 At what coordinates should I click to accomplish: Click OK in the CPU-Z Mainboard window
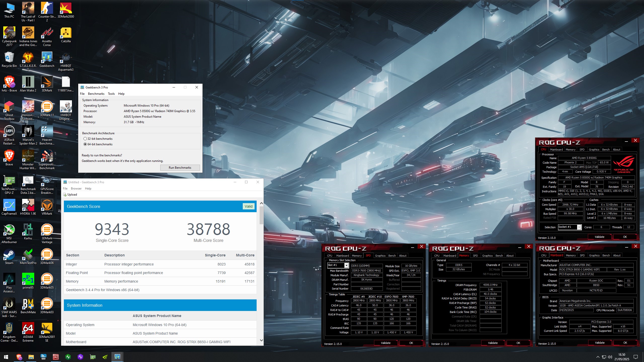[x=625, y=343]
